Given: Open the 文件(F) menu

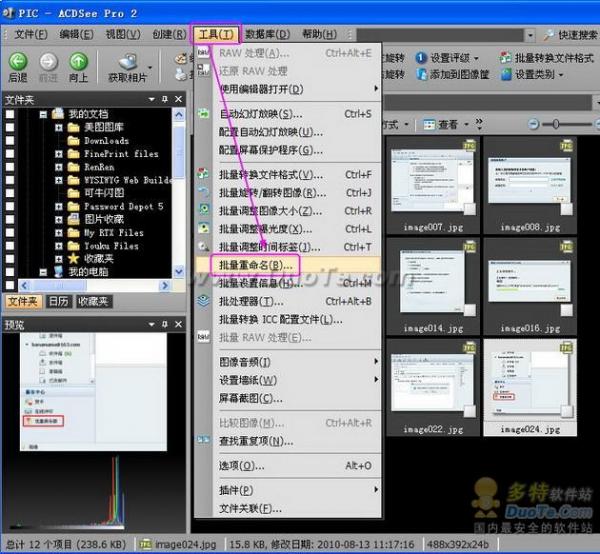Looking at the screenshot, I should coord(31,34).
